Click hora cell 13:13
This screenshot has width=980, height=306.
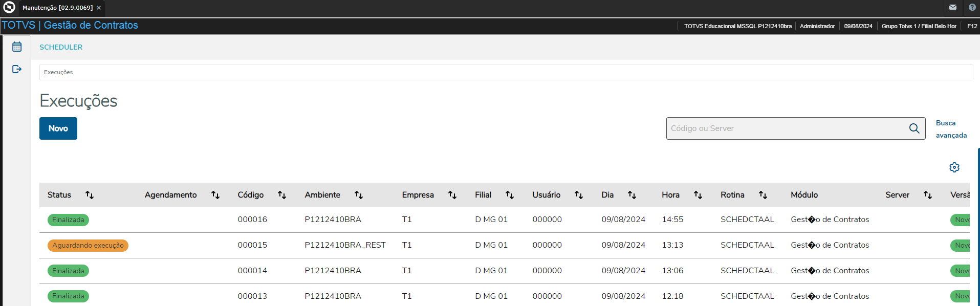point(672,245)
